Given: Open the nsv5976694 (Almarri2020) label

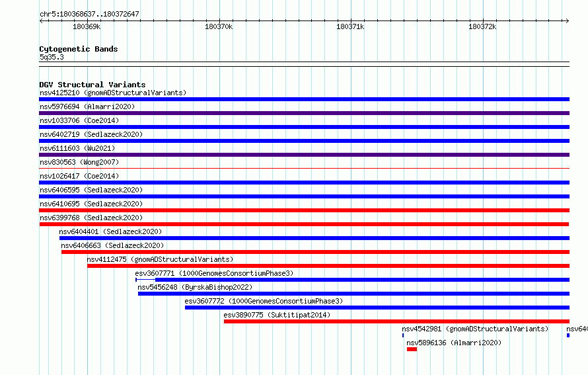Looking at the screenshot, I should click(87, 106).
